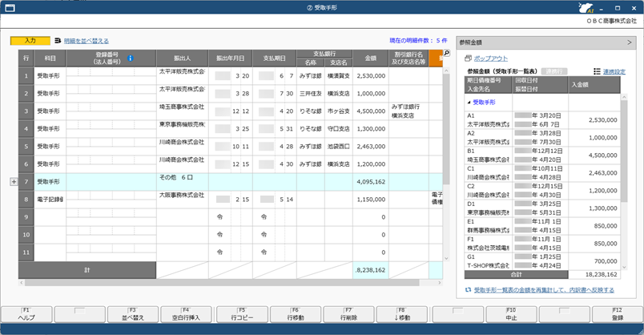Viewport: 644px width, 335px height.
Task: Click 700,000 amount in reference list
Action: (x=606, y=261)
